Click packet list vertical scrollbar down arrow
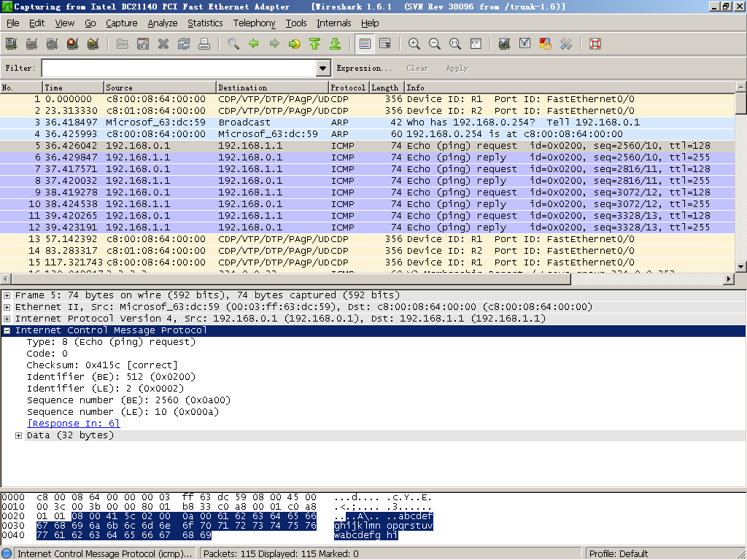The image size is (747, 560). (741, 267)
